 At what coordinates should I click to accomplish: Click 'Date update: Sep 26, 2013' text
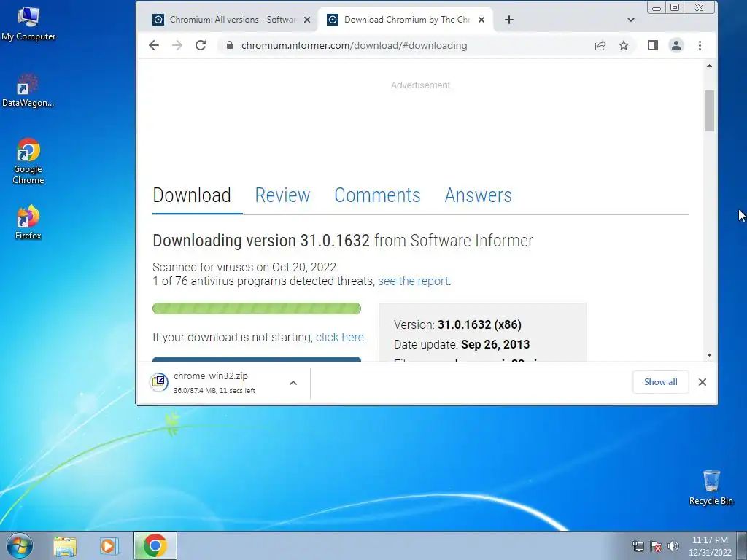click(462, 344)
